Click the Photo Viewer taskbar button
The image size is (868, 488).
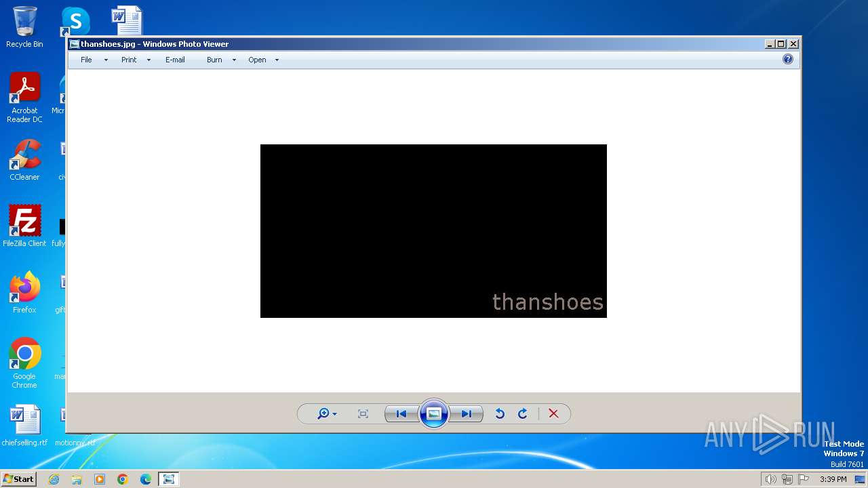point(169,479)
